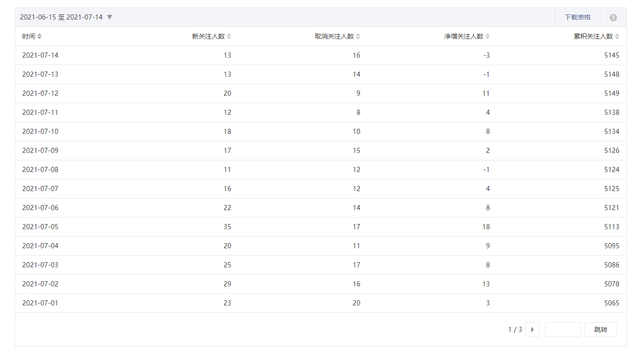Select the date cell 2021-07-03

pyautogui.click(x=40, y=265)
